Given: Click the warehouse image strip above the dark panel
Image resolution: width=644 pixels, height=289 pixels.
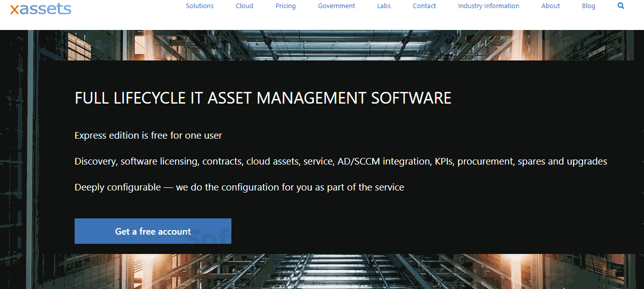Looking at the screenshot, I should (x=325, y=45).
